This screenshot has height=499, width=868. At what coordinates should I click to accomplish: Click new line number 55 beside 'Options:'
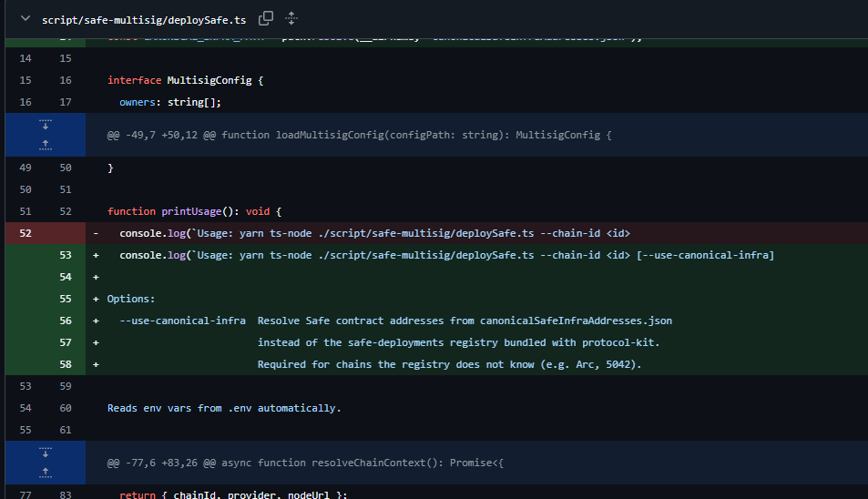66,299
